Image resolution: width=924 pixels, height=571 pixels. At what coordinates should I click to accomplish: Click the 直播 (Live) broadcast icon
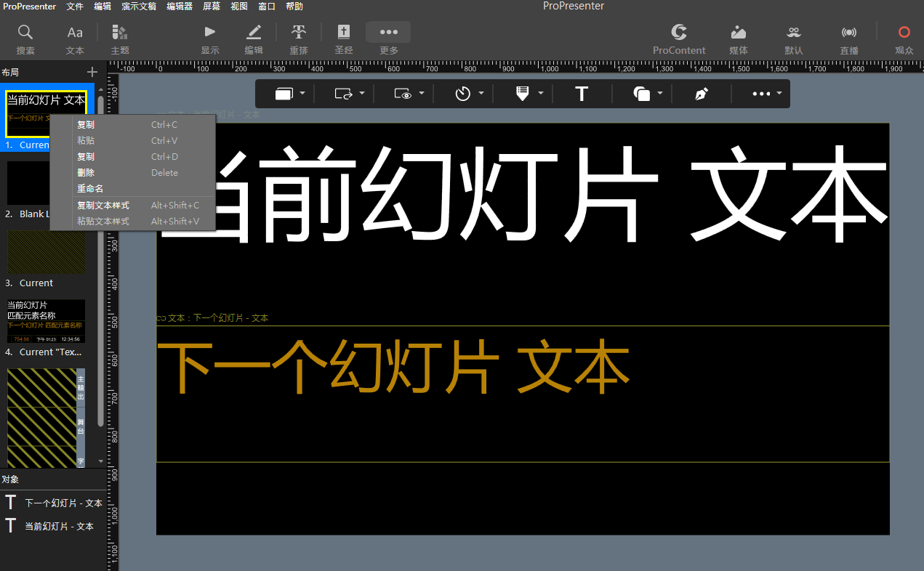pyautogui.click(x=848, y=39)
